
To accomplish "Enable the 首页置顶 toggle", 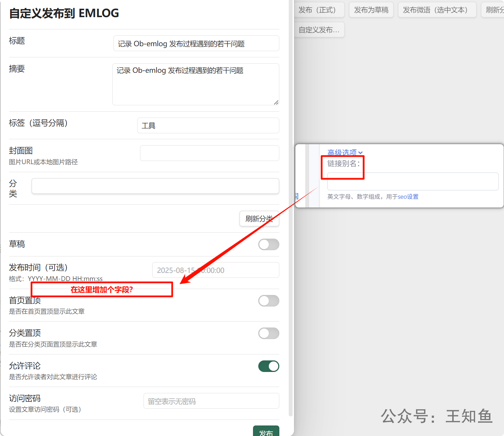I will [x=268, y=301].
